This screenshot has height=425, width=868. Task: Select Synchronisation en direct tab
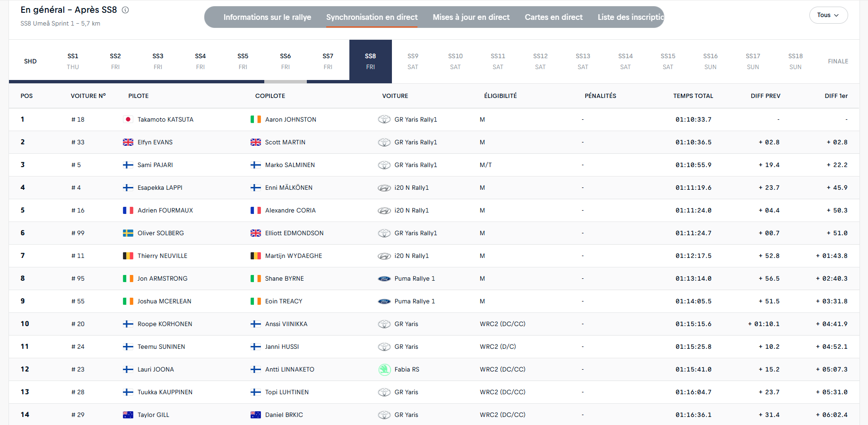[372, 17]
